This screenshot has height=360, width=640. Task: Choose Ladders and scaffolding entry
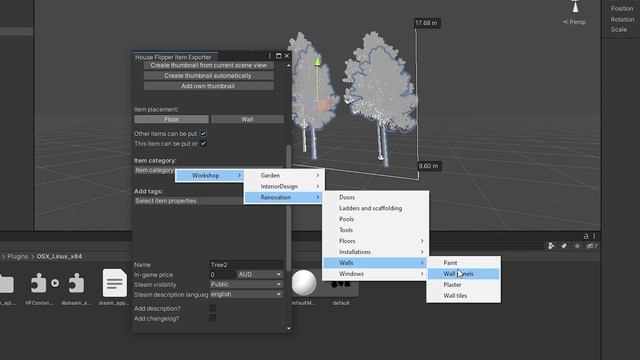point(376,208)
